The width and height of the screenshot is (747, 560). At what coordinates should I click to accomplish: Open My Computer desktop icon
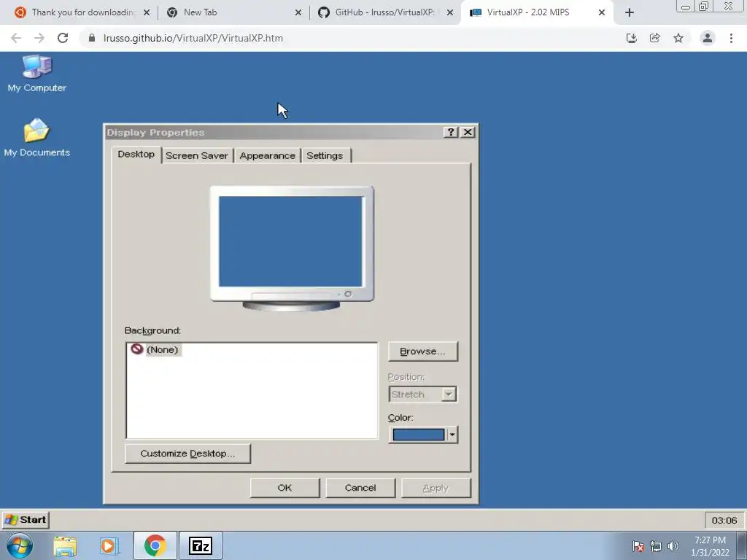coord(36,74)
